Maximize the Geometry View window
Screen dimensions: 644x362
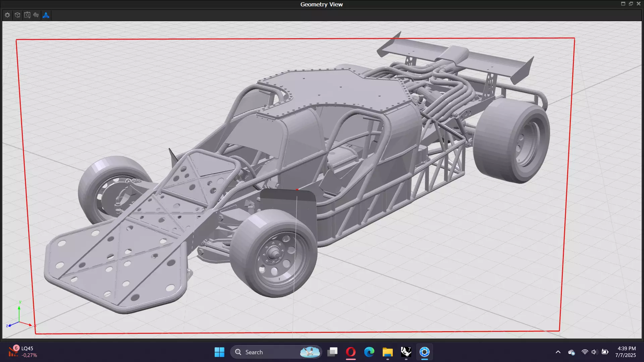[623, 4]
